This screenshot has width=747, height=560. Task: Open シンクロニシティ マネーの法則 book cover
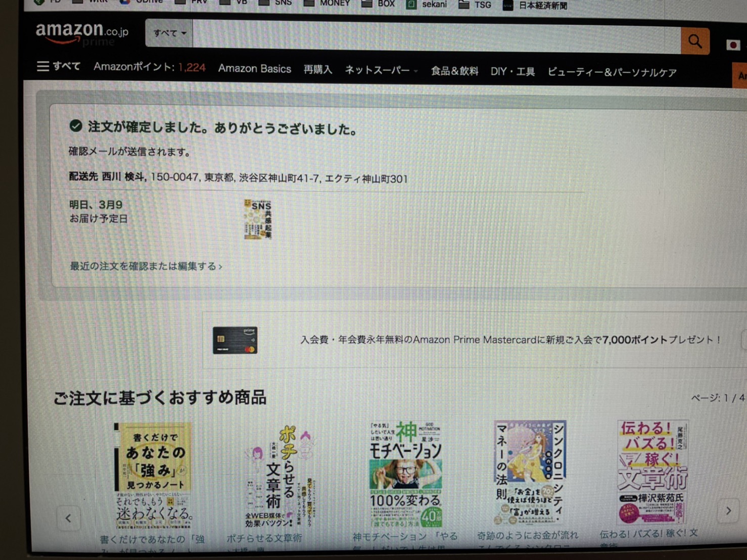coord(530,473)
